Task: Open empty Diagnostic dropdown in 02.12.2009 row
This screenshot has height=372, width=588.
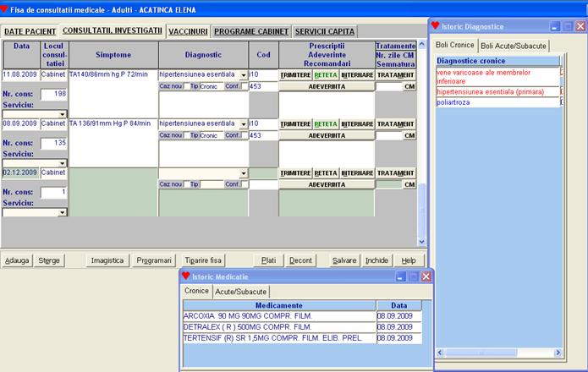Action: pos(244,172)
